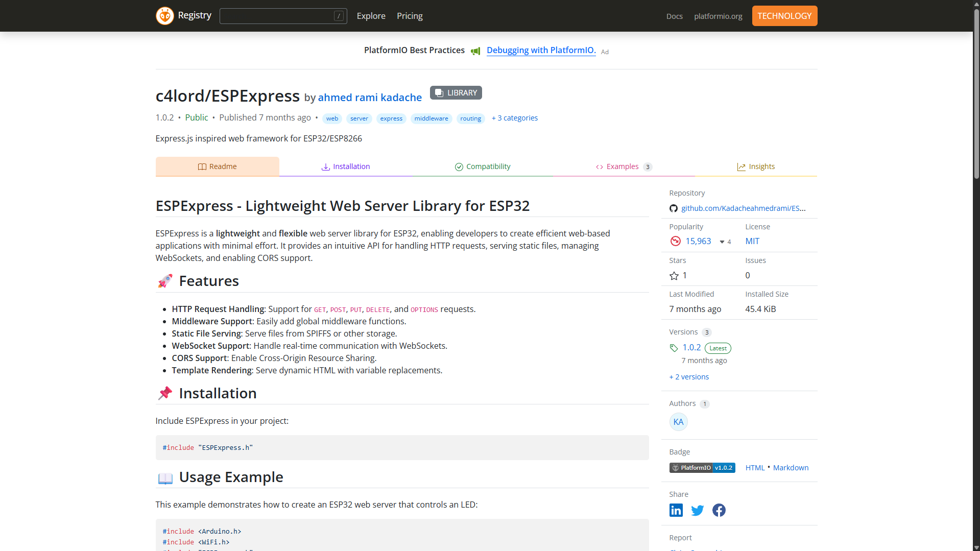Expand the + 2 versions list
The width and height of the screenshot is (980, 551).
tap(688, 376)
